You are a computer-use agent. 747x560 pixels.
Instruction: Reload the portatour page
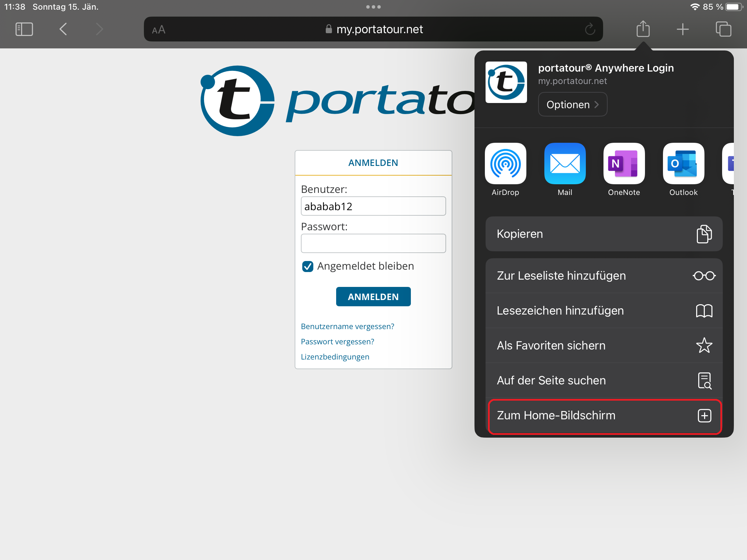click(x=590, y=29)
